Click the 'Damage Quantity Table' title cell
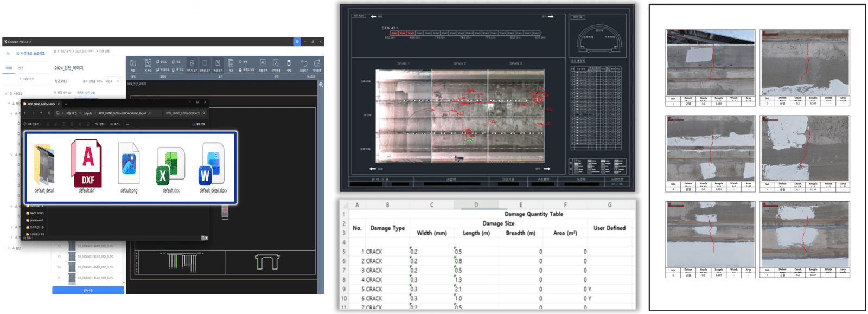The height and width of the screenshot is (314, 868). point(533,214)
